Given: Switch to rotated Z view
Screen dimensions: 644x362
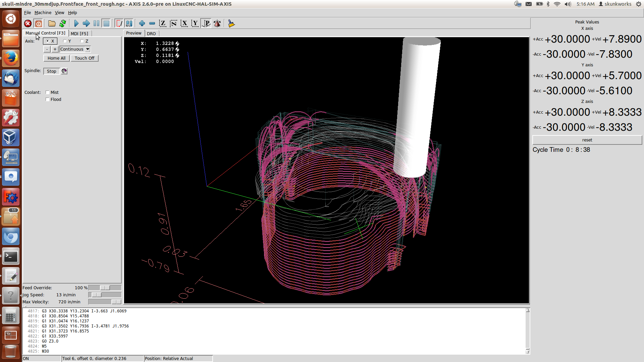Looking at the screenshot, I should click(173, 23).
